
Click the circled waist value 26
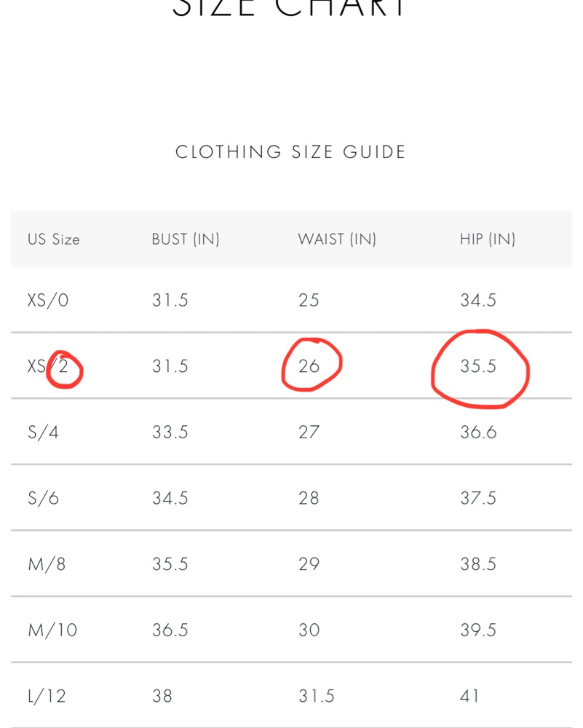click(309, 366)
